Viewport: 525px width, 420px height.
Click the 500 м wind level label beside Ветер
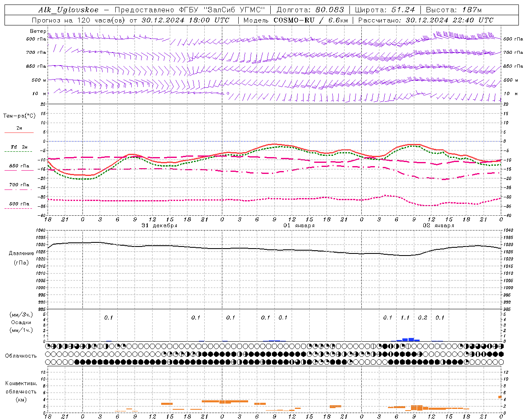(x=39, y=80)
